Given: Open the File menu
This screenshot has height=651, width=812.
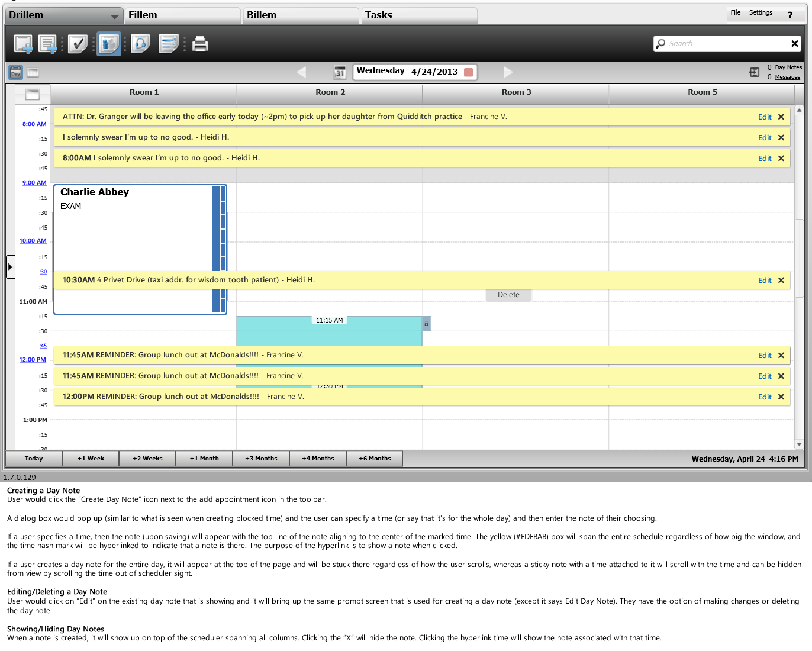Looking at the screenshot, I should coord(736,12).
